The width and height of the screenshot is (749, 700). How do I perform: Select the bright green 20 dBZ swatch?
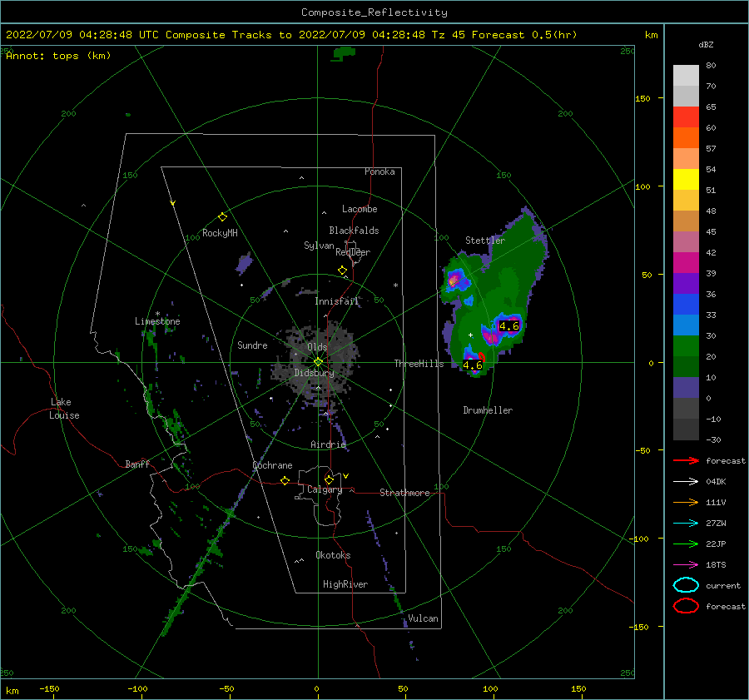pos(686,345)
